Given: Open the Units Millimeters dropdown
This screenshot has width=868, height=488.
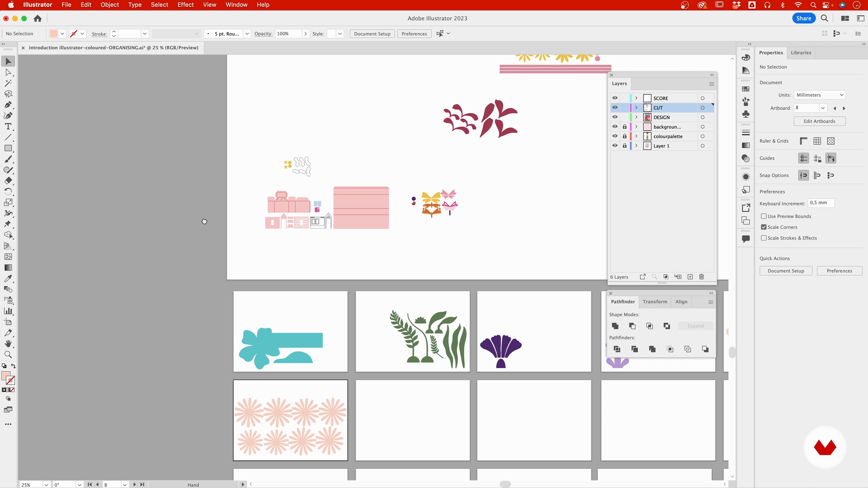Looking at the screenshot, I should point(819,95).
